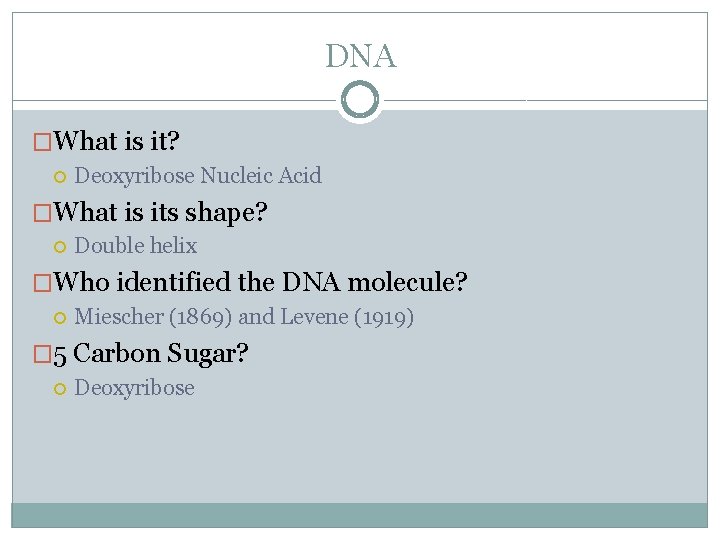
Task: Click the 'Double helix' answer text
Action: (x=136, y=246)
